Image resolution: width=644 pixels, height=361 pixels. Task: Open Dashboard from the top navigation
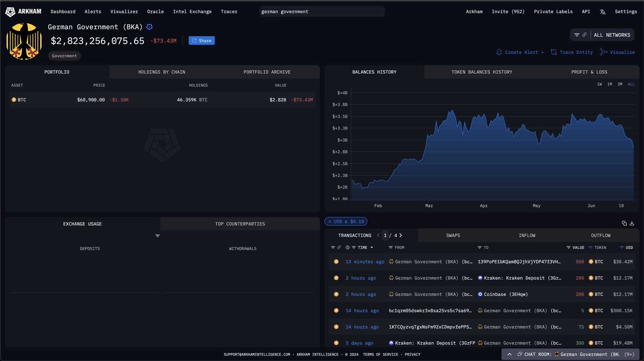pos(63,12)
